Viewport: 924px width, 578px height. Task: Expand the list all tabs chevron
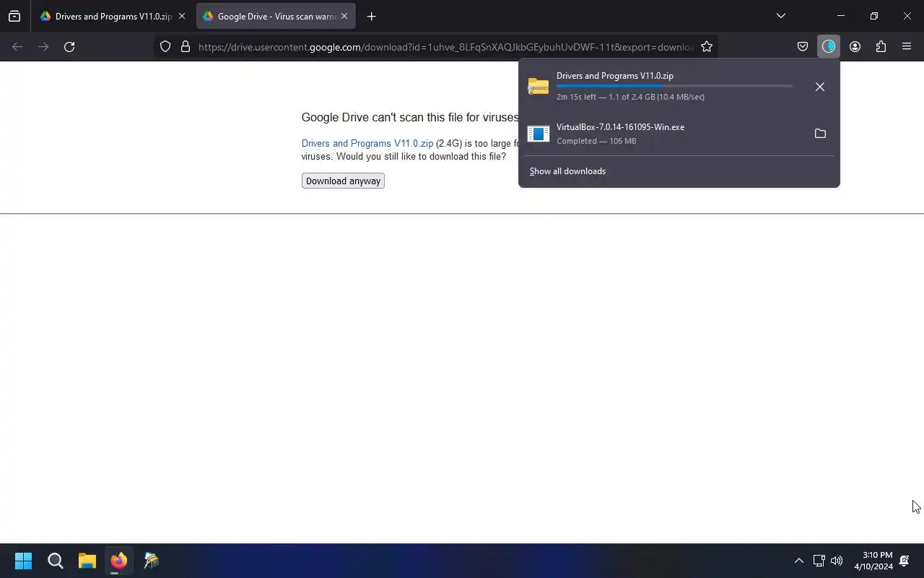(780, 16)
